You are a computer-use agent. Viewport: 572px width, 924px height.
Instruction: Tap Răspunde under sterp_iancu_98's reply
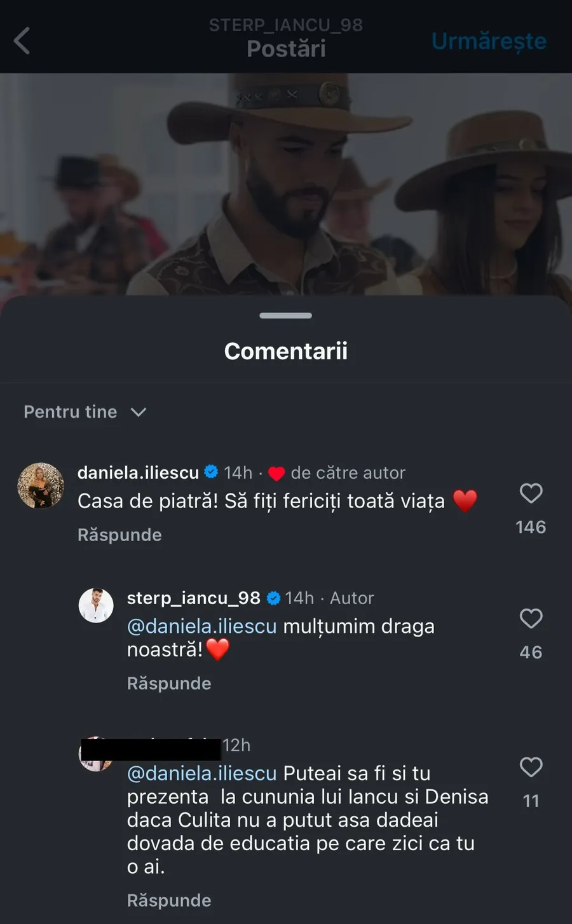coord(169,683)
